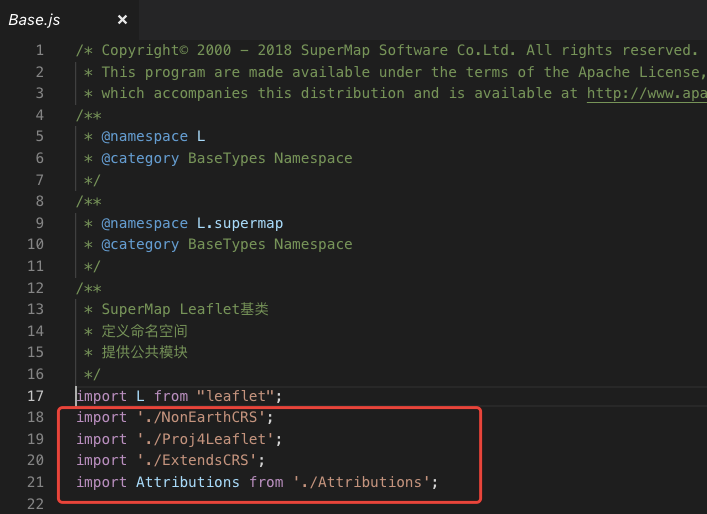
Task: Click line number 21 in gutter
Action: (x=36, y=482)
